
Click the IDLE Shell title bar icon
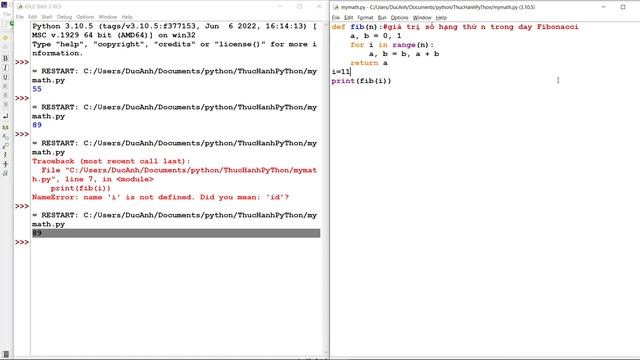pyautogui.click(x=20, y=7)
